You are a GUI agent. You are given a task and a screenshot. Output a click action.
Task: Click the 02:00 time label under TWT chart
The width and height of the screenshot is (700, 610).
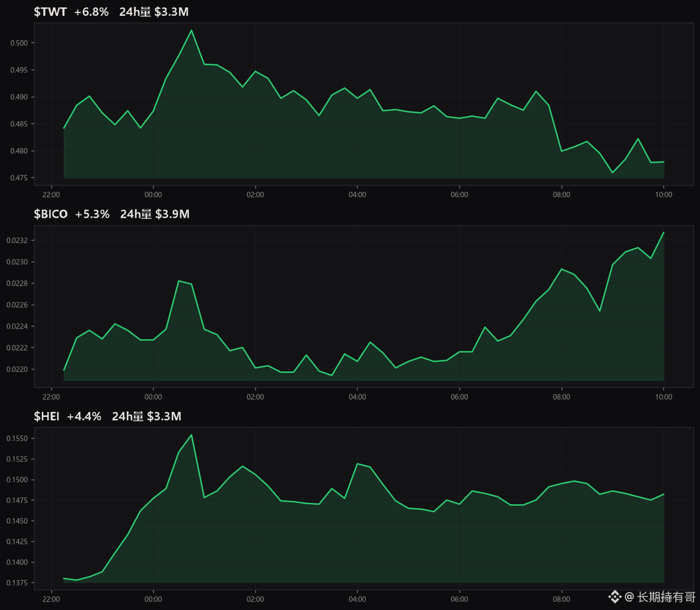pyautogui.click(x=255, y=195)
